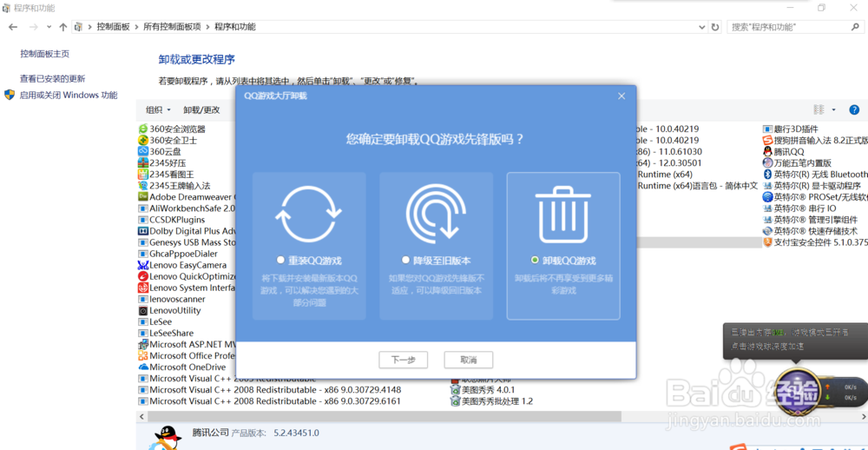Select GhcaPppoeDialer list entry
The image size is (868, 450).
point(178,254)
